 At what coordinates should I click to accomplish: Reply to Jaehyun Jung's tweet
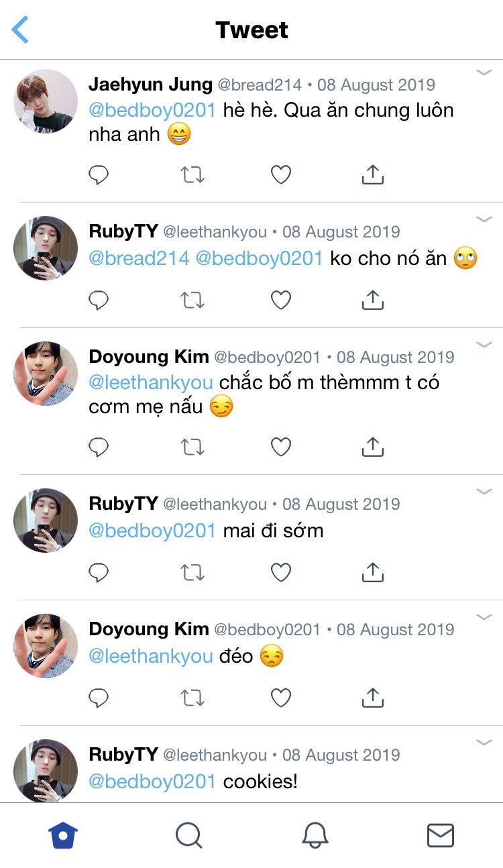[x=99, y=175]
